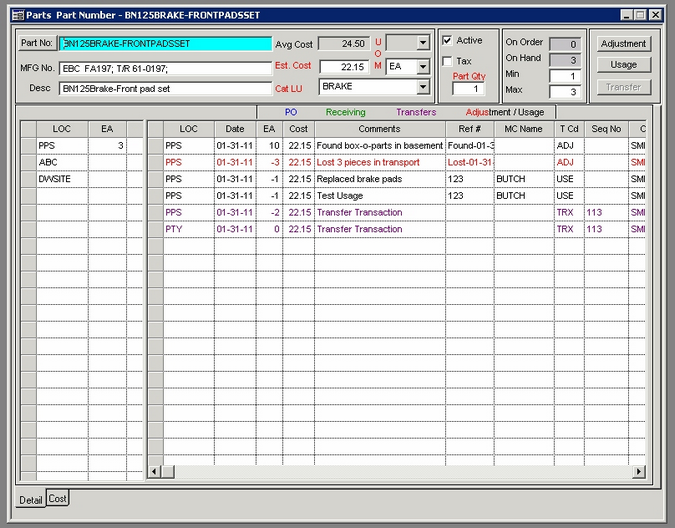The image size is (675, 528).
Task: Select the "Lost 3 pieces in transport" row
Action: click(x=379, y=162)
